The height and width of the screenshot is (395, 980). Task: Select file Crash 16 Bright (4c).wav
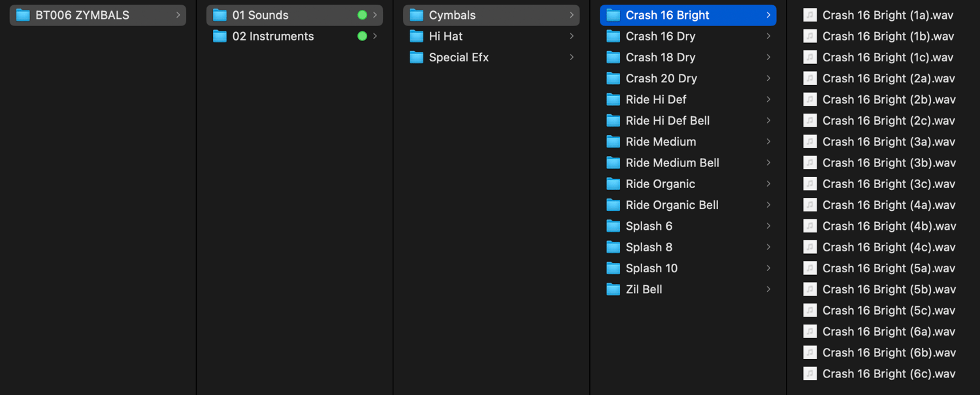pos(889,247)
